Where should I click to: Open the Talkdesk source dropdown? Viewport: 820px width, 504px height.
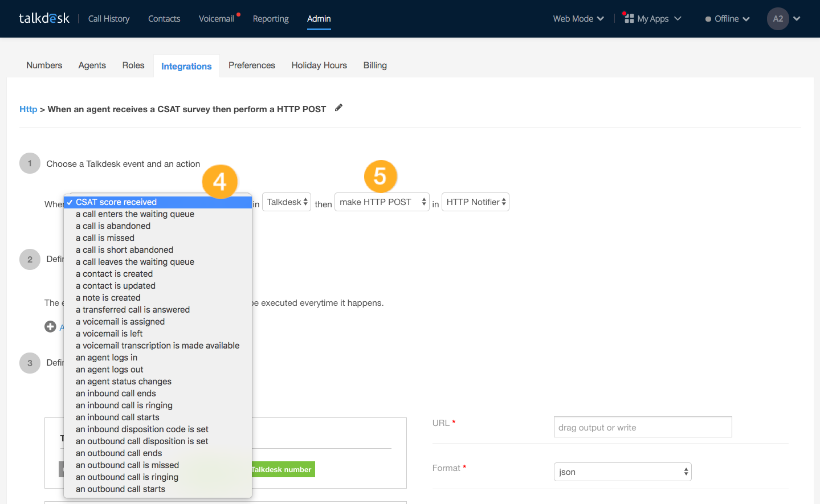click(286, 202)
